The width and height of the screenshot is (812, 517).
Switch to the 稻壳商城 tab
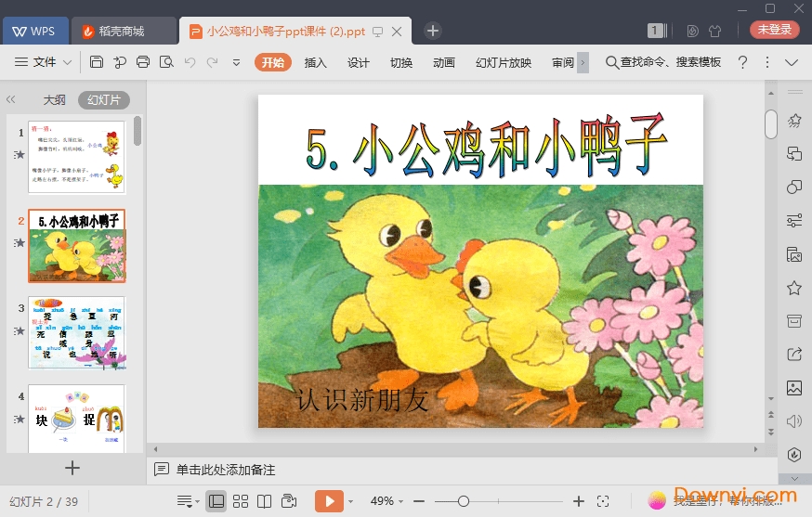124,31
